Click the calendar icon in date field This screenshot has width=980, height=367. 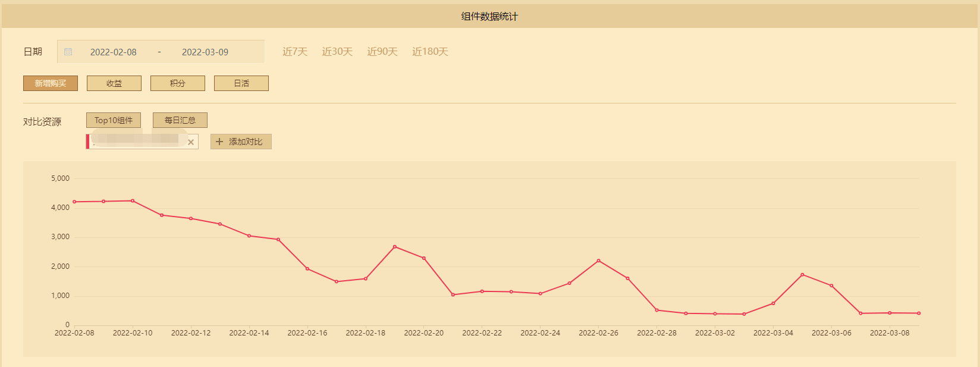[x=68, y=52]
